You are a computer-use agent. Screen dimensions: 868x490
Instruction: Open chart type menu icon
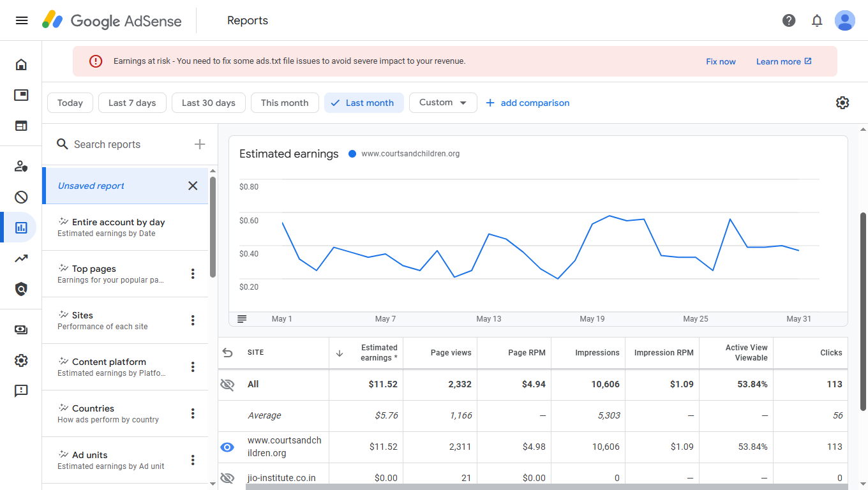(x=242, y=319)
